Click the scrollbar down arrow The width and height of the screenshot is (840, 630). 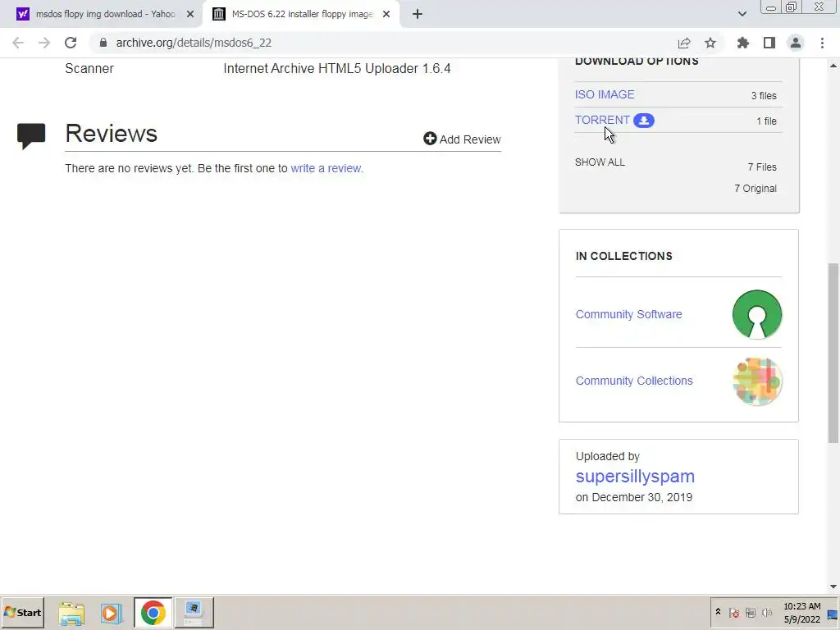(833, 587)
